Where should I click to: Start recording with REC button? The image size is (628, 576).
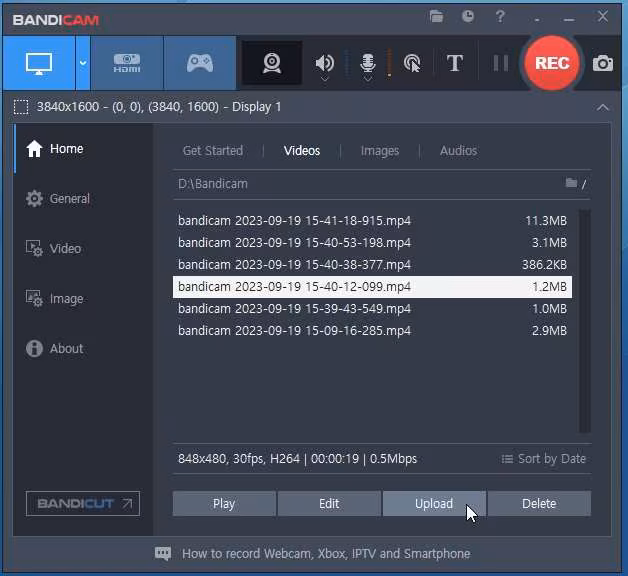click(552, 63)
